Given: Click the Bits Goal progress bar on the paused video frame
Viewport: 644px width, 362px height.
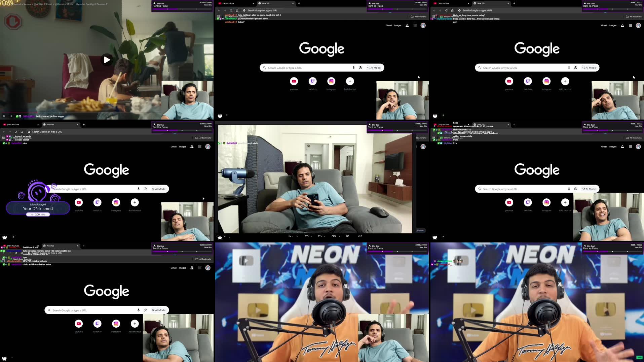Looking at the screenshot, I should click(x=182, y=9).
